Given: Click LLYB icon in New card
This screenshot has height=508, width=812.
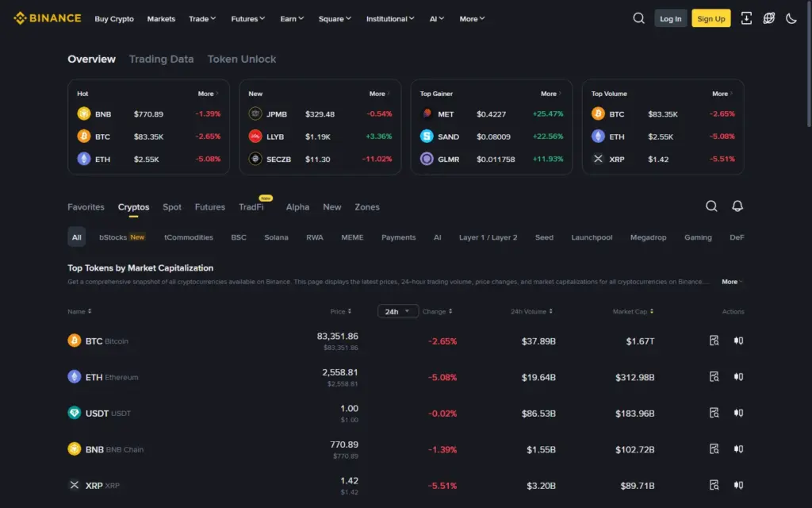Looking at the screenshot, I should 255,137.
